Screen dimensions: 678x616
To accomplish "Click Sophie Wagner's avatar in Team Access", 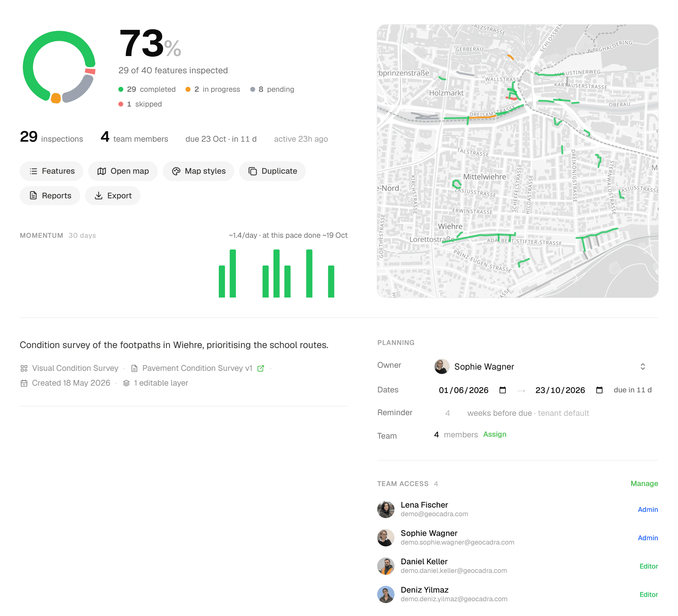I will pyautogui.click(x=386, y=538).
